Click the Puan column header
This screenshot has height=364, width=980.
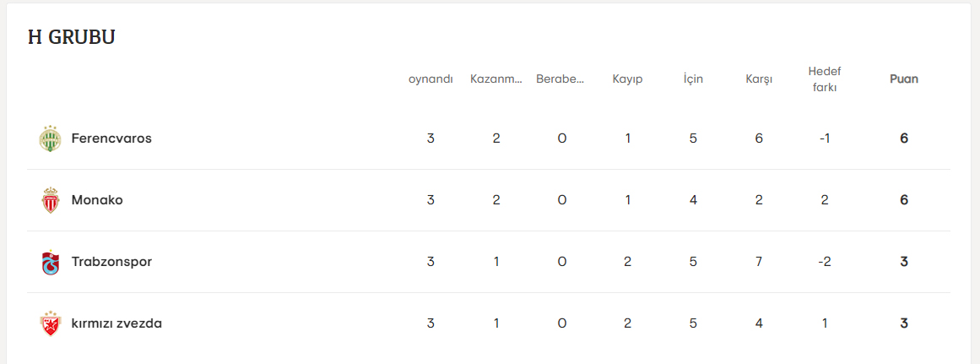tap(904, 79)
